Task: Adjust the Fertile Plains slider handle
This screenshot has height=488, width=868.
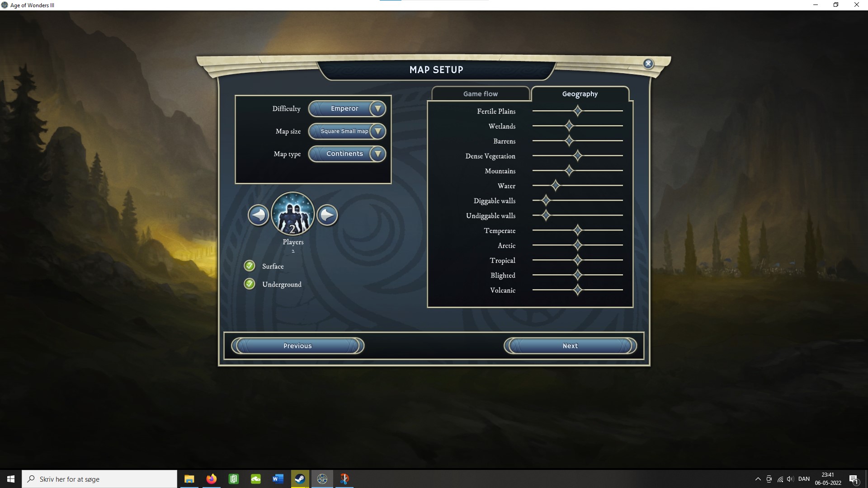Action: [x=577, y=111]
